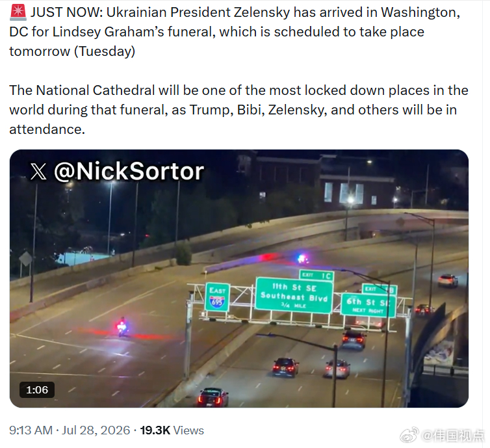Click the 6th St SE exit sign
490x448 pixels.
(368, 305)
